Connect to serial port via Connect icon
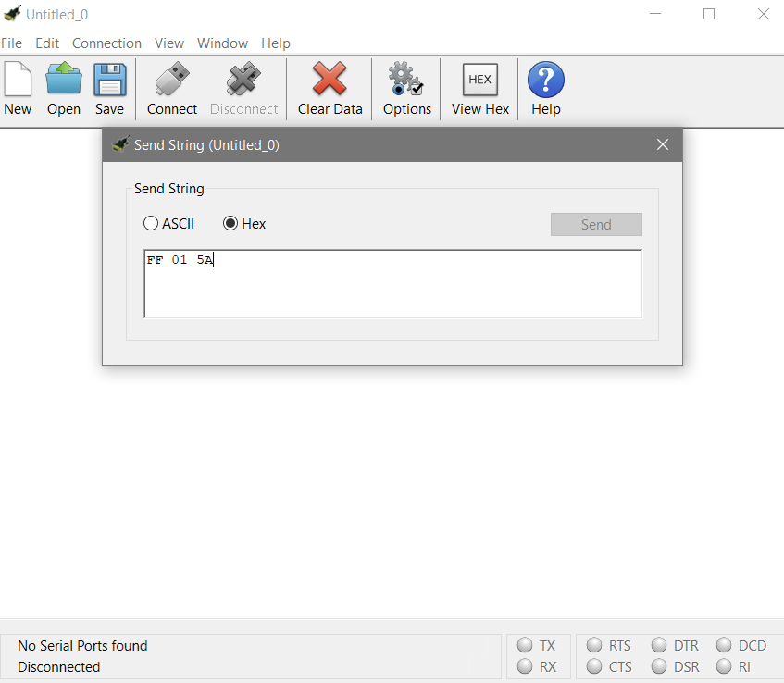This screenshot has height=683, width=784. tap(172, 81)
